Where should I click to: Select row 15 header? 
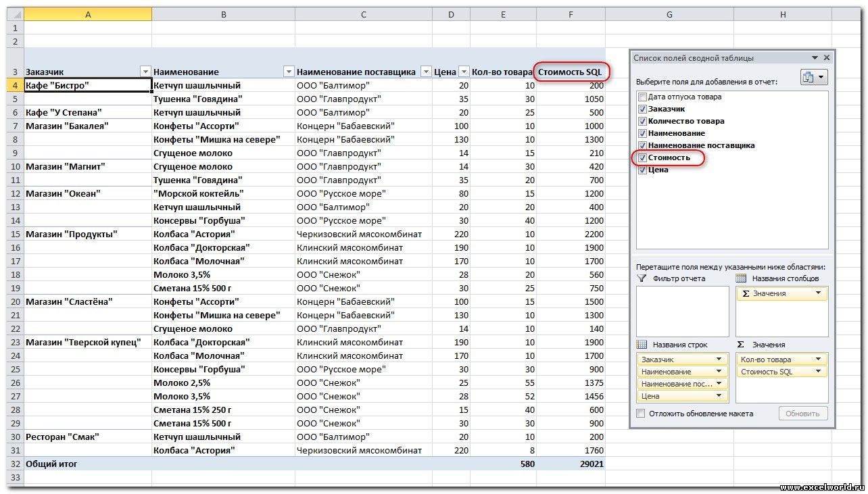[x=15, y=234]
